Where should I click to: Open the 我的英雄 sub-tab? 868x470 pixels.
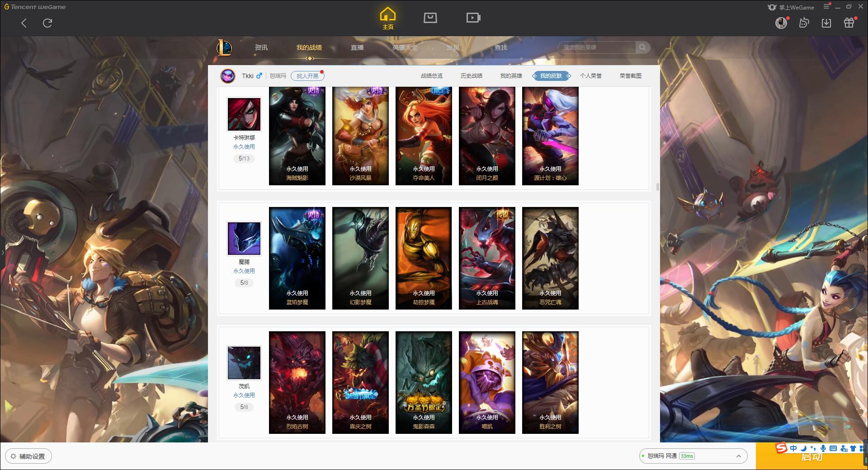[511, 76]
